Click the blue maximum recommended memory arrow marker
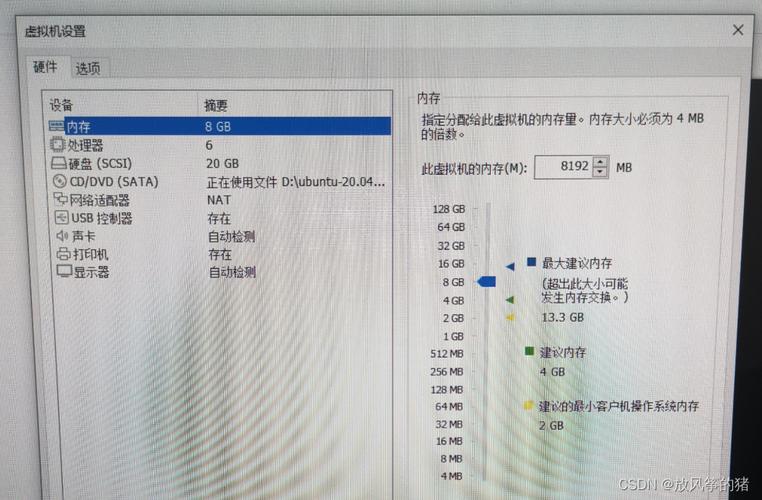The height and width of the screenshot is (500, 762). pyautogui.click(x=510, y=266)
